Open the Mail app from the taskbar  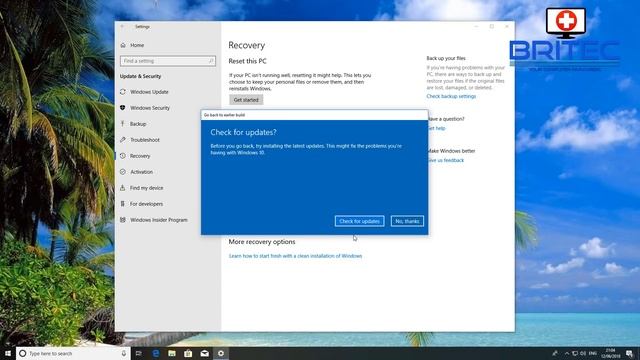point(204,353)
